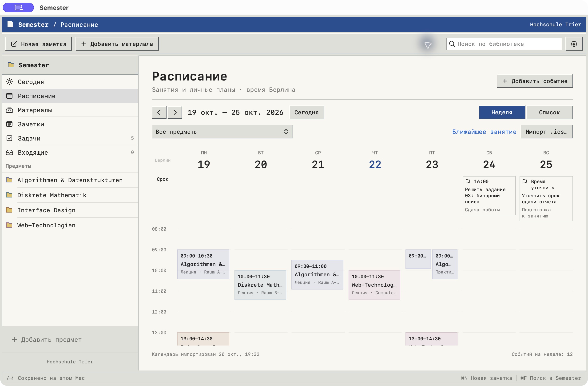Click the flag icon on the 16:00 deadline

point(467,181)
